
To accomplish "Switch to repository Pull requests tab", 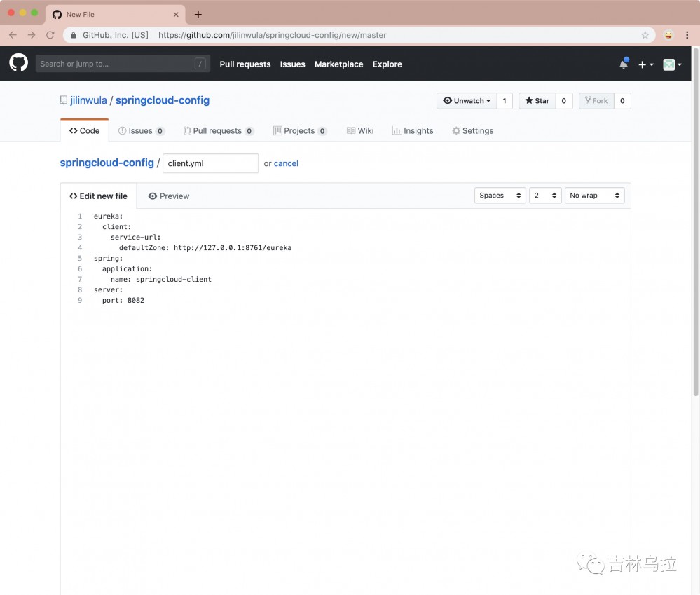I will pyautogui.click(x=219, y=131).
